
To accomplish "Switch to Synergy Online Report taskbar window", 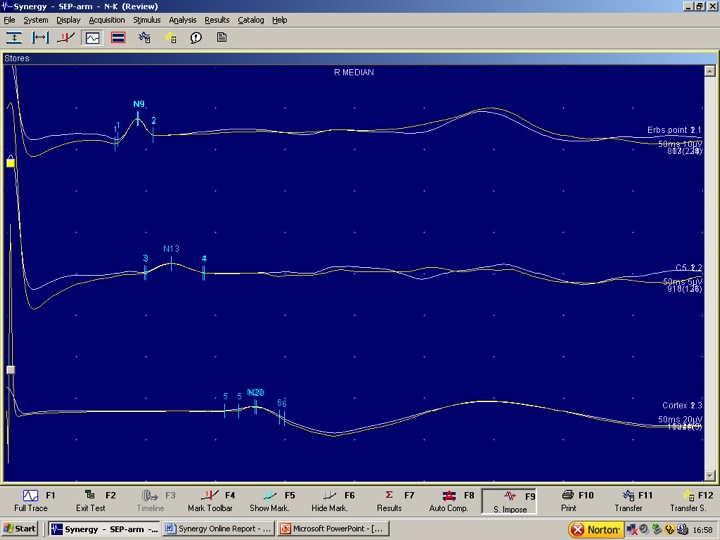I will 219,529.
